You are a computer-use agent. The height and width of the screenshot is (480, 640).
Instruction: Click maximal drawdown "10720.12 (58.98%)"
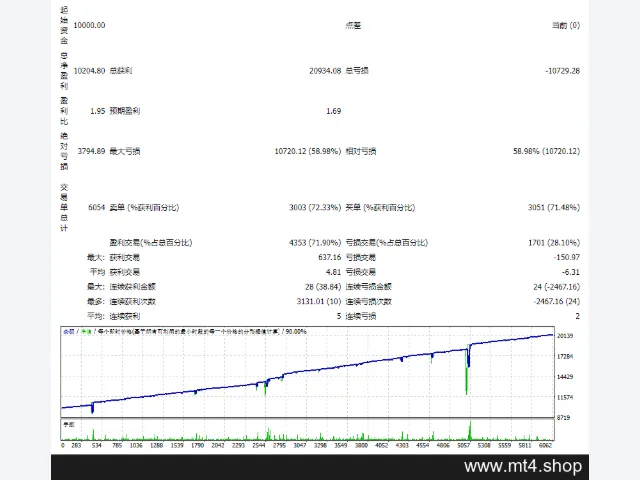coord(308,151)
